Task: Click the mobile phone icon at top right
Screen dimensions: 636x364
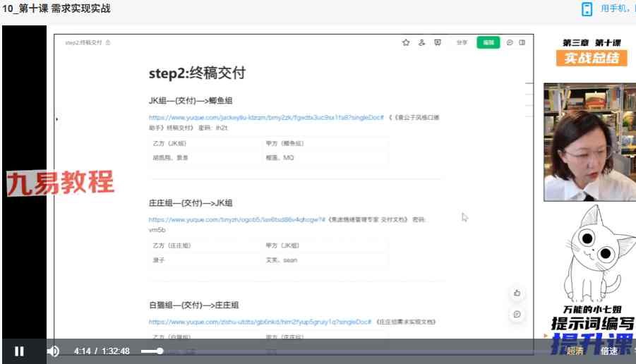Action: click(587, 8)
